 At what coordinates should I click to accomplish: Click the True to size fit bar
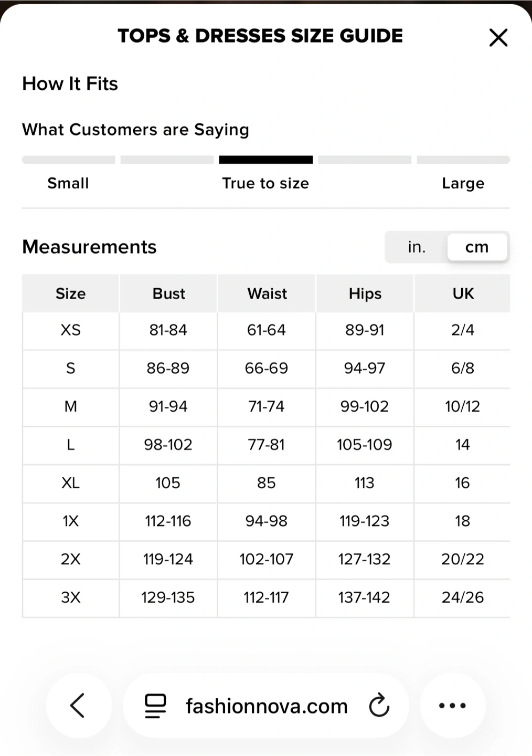(x=265, y=160)
